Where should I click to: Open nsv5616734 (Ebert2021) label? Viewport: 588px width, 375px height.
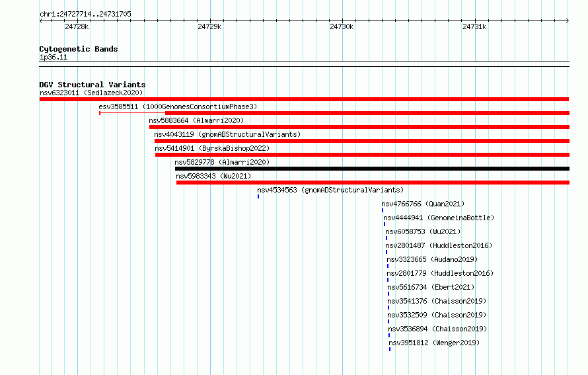click(431, 287)
